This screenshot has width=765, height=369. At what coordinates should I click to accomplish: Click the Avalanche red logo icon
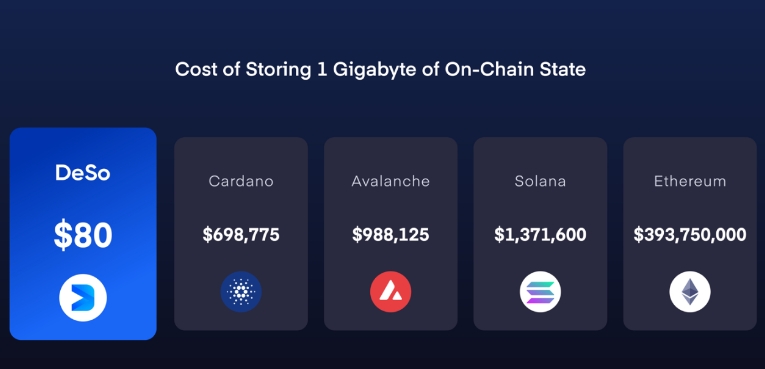pyautogui.click(x=390, y=292)
